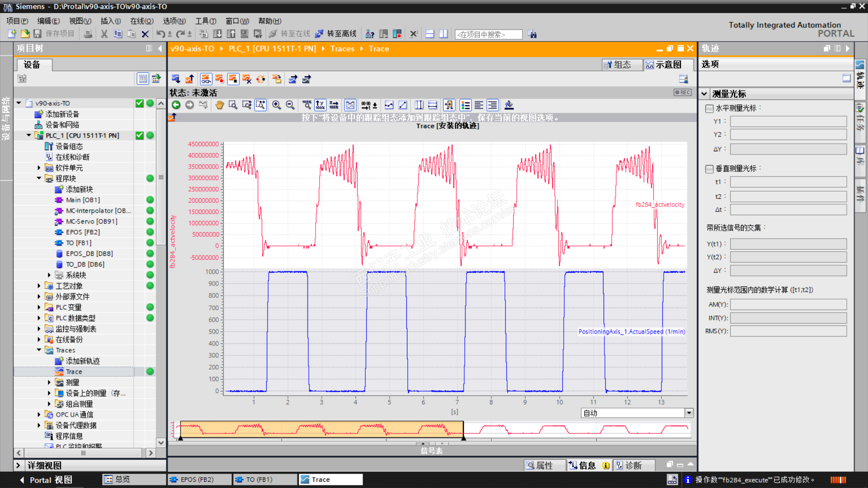The image size is (868, 488).
Task: Click the orange overview range slider
Action: click(321, 429)
